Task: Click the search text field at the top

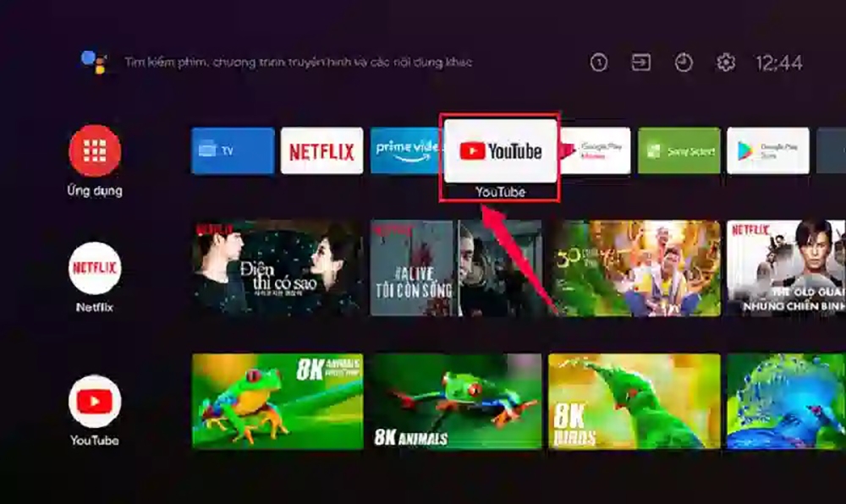Action: pyautogui.click(x=298, y=63)
